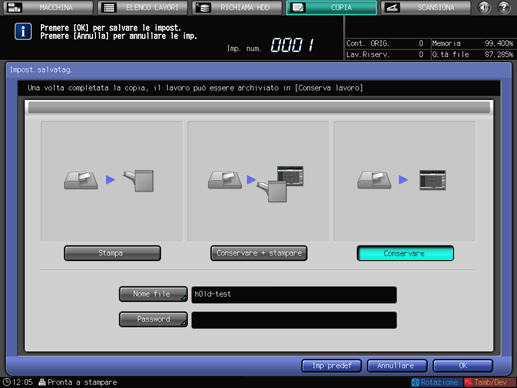Open the Nome file entry button
517x388 pixels.
click(x=153, y=294)
